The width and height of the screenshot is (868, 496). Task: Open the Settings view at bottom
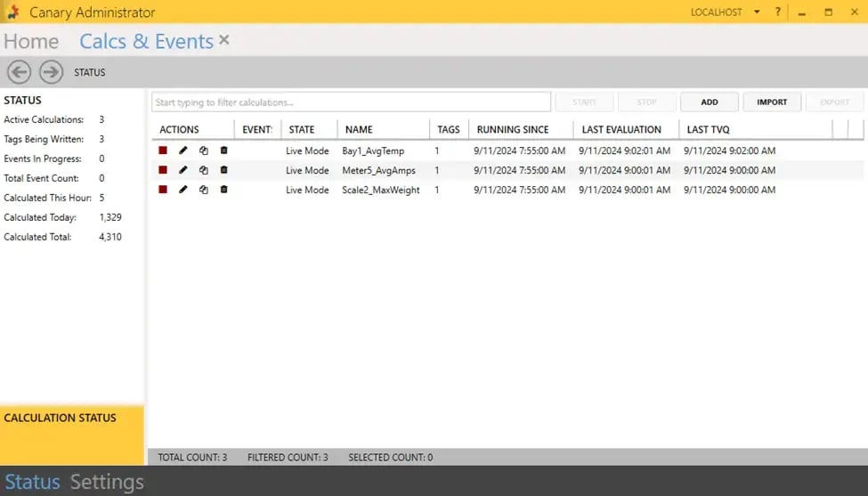tap(107, 482)
